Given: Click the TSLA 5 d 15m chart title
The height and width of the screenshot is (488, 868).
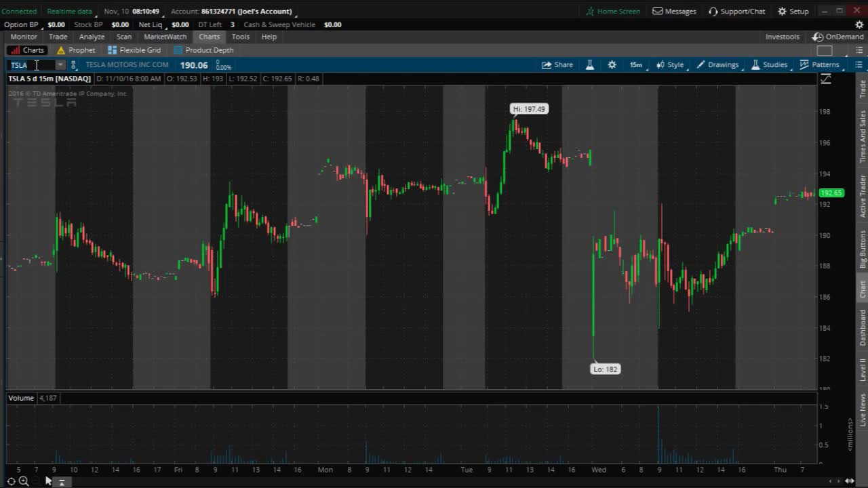Looking at the screenshot, I should coord(50,79).
